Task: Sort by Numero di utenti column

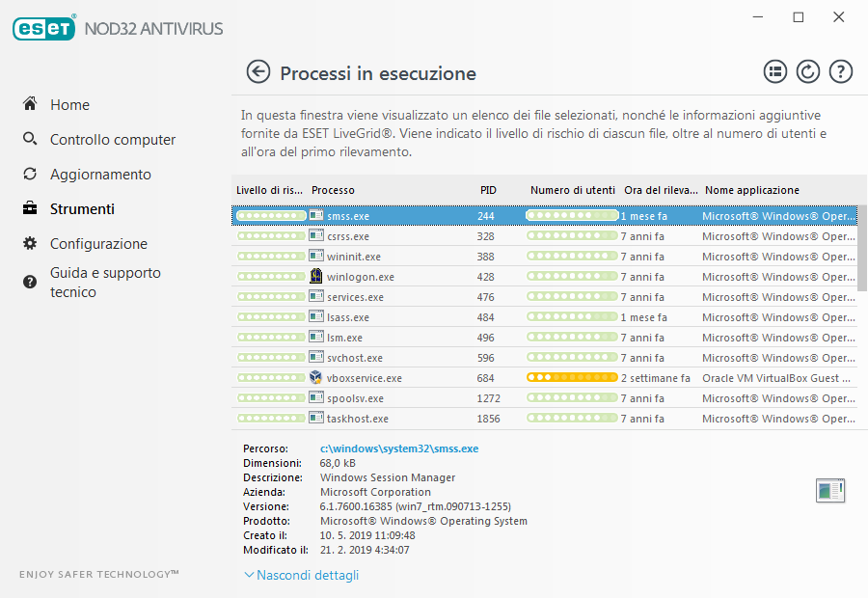Action: click(572, 190)
